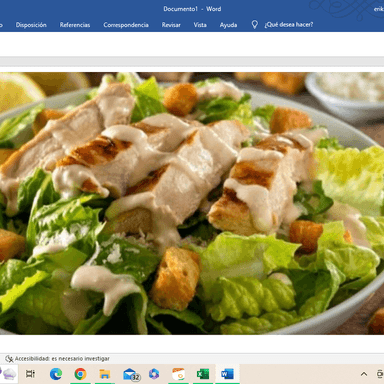Switch to Excel from the taskbar
Screen dimensions: 384x384
click(203, 374)
